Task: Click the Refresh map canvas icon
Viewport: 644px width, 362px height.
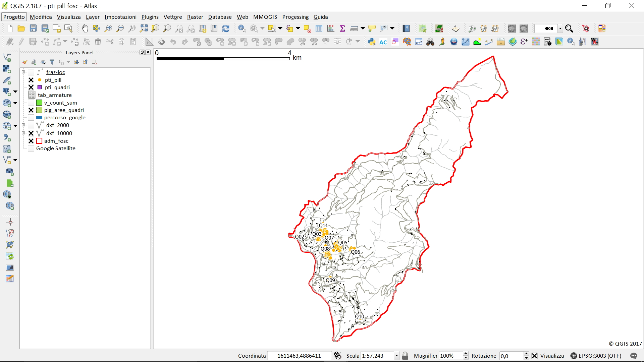Action: 226,28
